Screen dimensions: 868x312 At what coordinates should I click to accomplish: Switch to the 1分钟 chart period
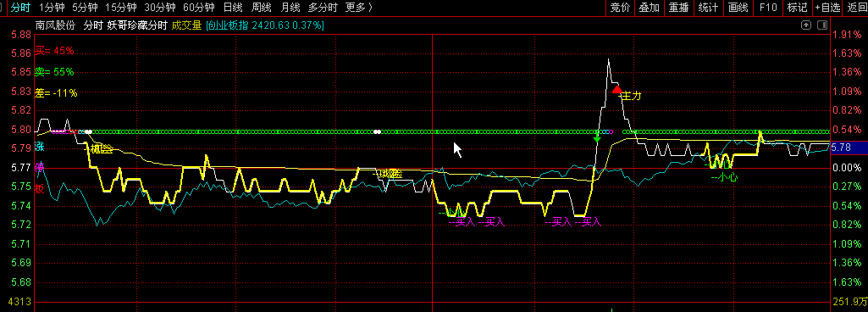[x=52, y=7]
